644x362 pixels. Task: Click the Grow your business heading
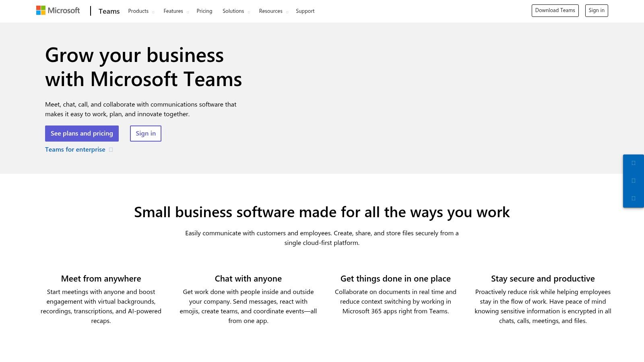click(144, 66)
